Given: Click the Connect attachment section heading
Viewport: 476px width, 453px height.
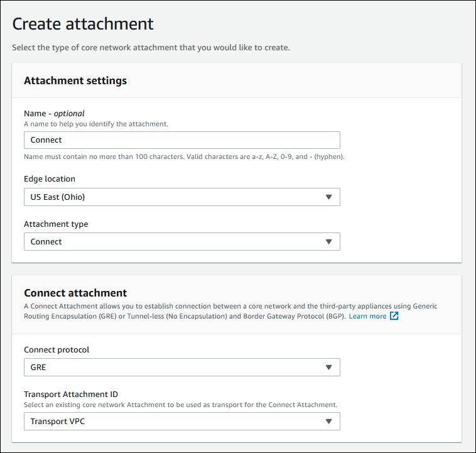Looking at the screenshot, I should (75, 293).
